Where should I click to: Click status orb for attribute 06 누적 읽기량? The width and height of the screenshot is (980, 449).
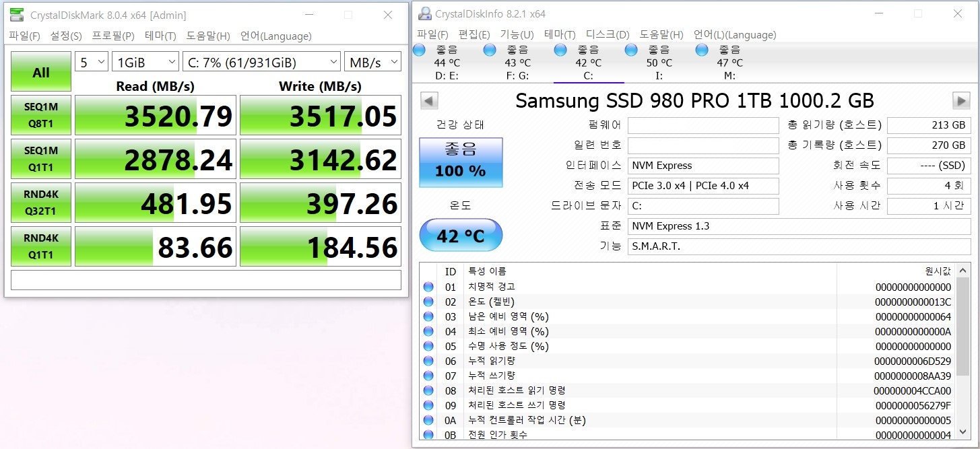[x=428, y=361]
